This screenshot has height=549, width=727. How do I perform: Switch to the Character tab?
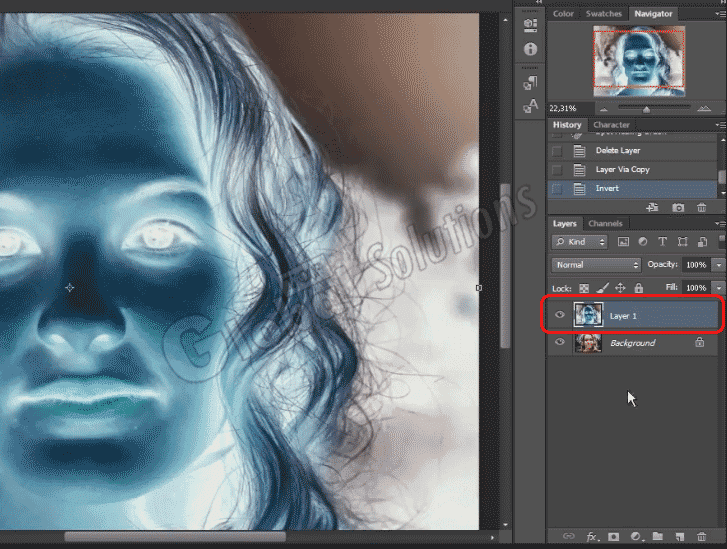click(x=611, y=125)
